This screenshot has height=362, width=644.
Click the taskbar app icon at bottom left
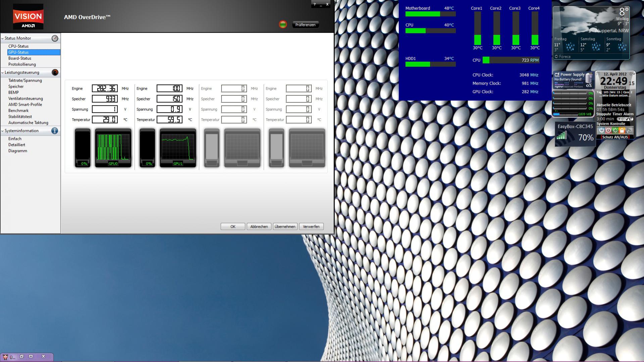point(5,357)
